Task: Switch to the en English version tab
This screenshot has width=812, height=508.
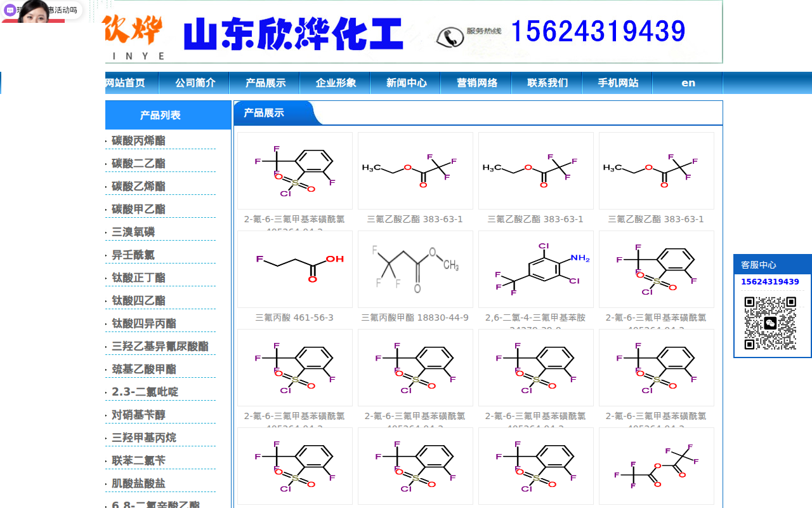Action: coord(688,83)
